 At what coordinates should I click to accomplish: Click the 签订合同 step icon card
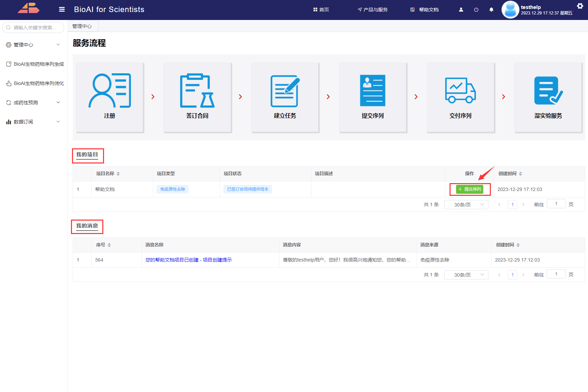click(x=197, y=97)
